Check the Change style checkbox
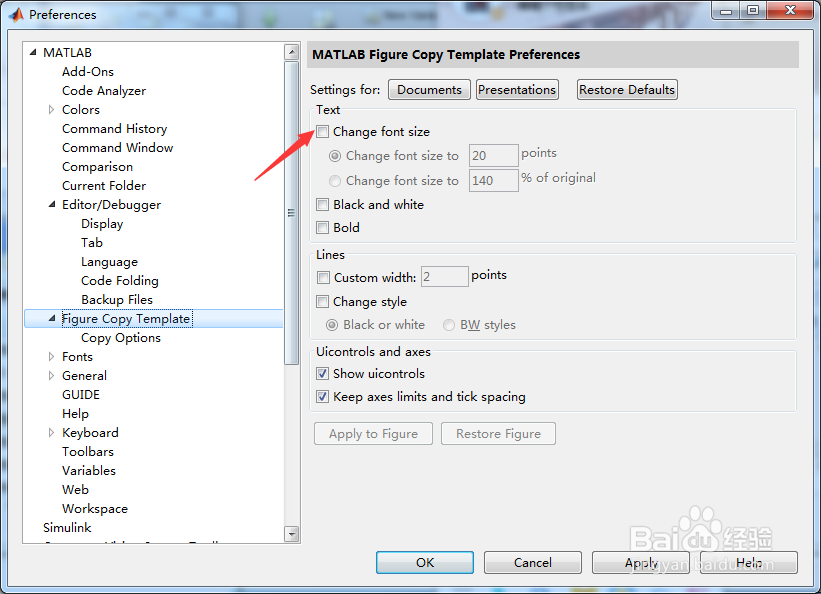This screenshot has height=594, width=821. pos(323,302)
